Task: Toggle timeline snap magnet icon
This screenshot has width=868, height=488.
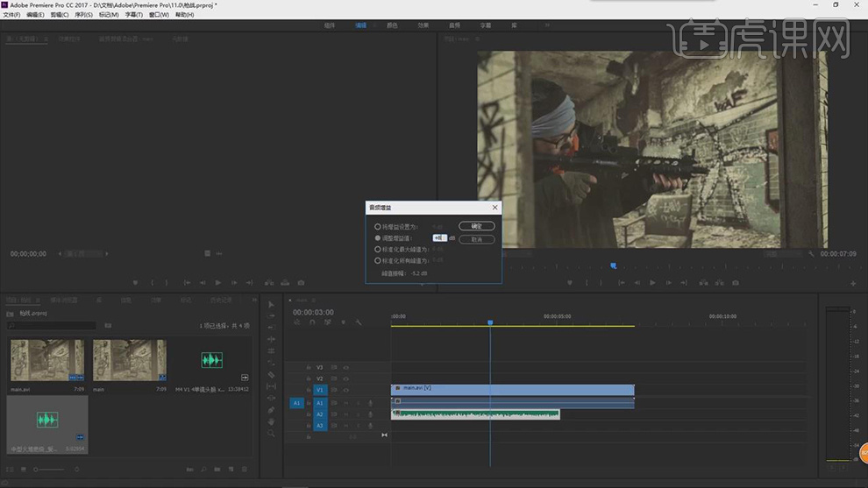Action: [312, 322]
